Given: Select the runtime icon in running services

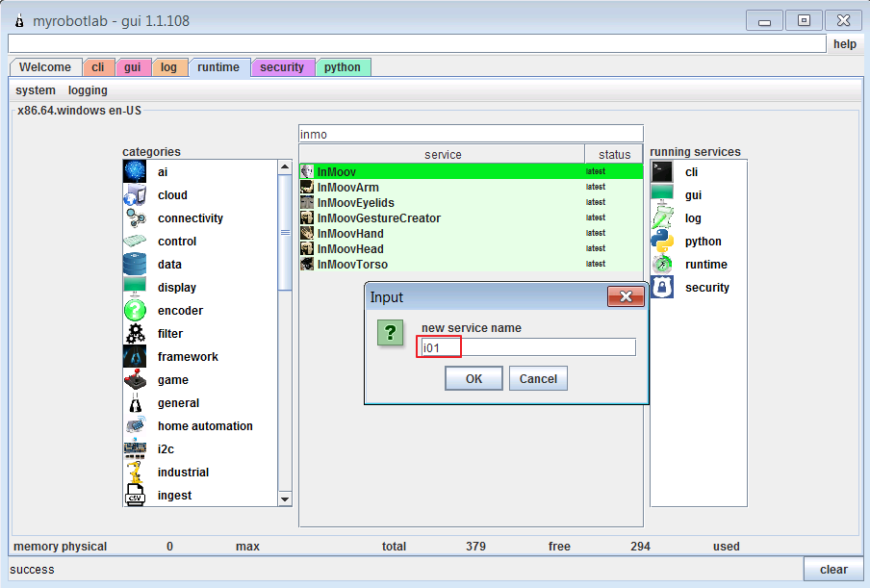Looking at the screenshot, I should [x=662, y=265].
